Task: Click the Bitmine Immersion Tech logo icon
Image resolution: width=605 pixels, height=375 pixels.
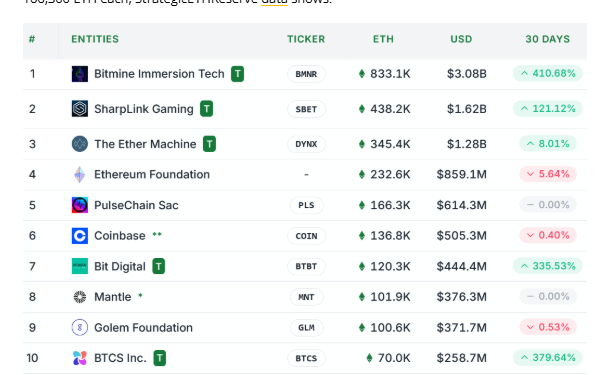Action: (80, 74)
